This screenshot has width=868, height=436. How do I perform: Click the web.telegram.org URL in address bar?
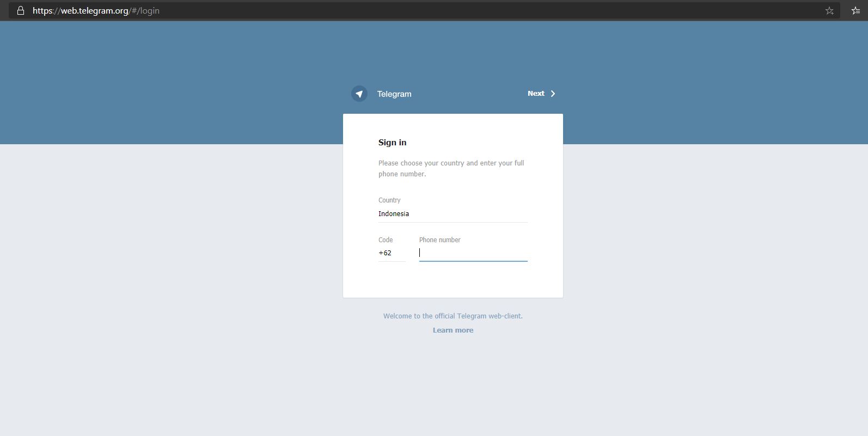click(96, 10)
